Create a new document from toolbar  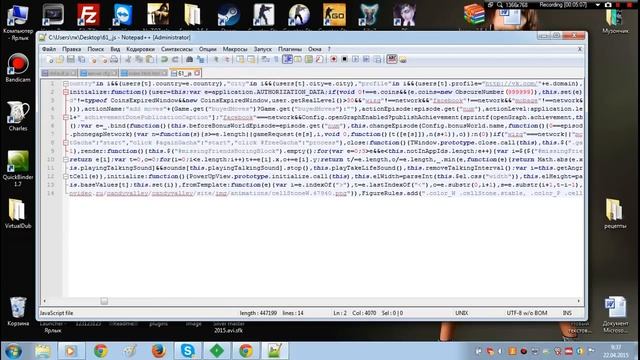pyautogui.click(x=50, y=60)
